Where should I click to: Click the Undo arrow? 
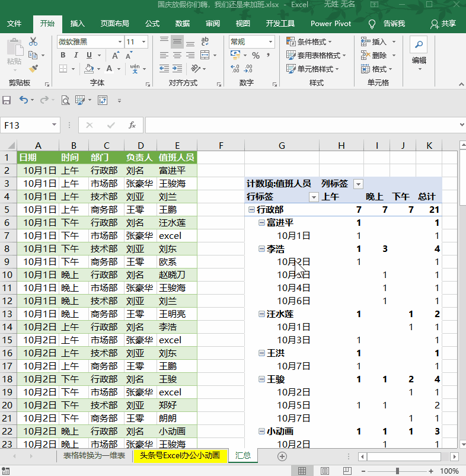[x=23, y=100]
